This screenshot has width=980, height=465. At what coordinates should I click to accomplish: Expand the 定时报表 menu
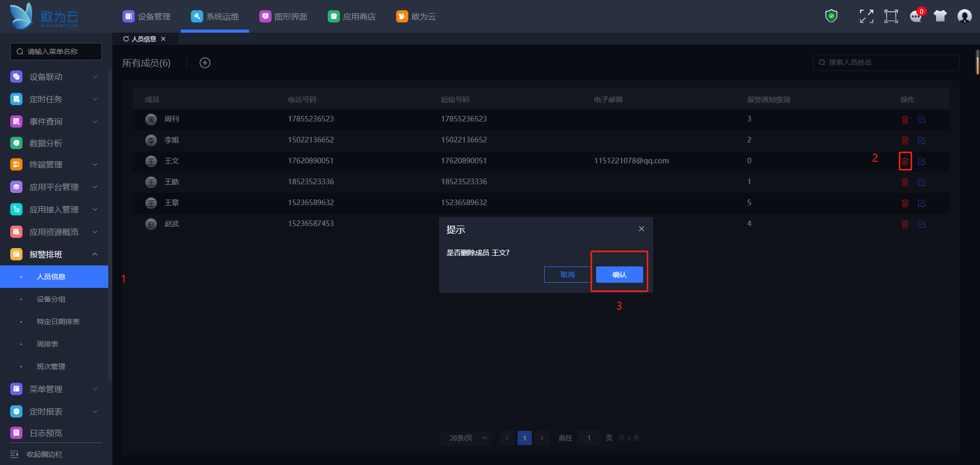[54, 411]
